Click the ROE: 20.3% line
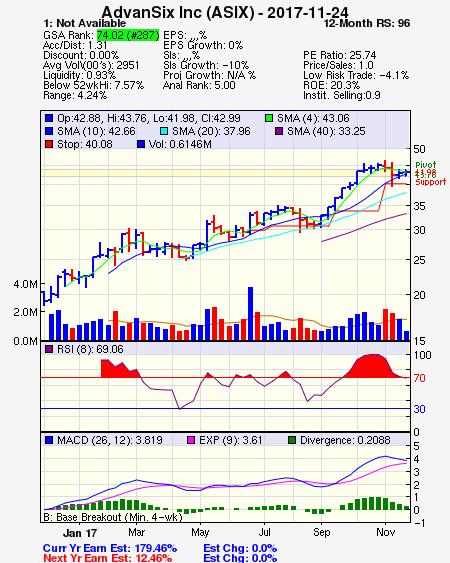The image size is (450, 563). [x=331, y=85]
